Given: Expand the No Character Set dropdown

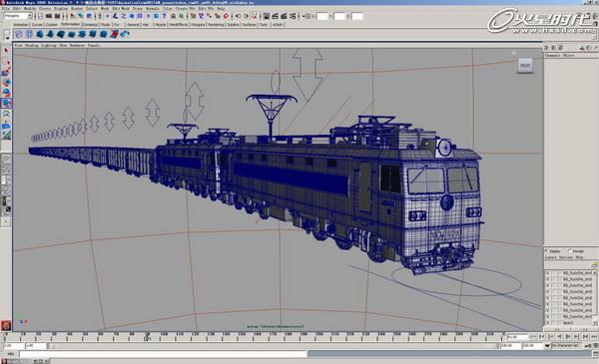Looking at the screenshot, I should [547, 346].
